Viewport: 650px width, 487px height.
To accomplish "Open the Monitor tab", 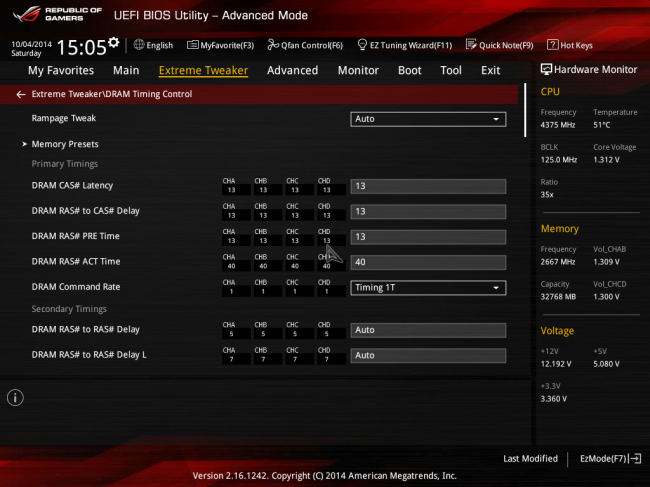I will click(x=358, y=71).
